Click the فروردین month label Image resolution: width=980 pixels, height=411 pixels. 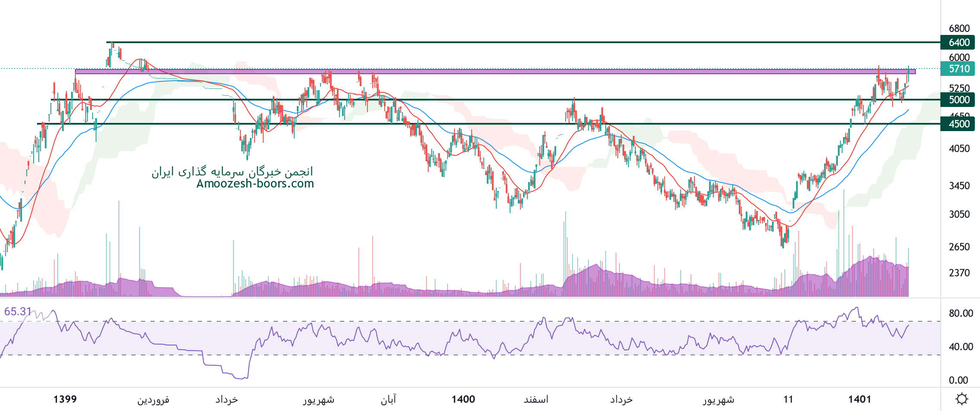[x=153, y=400]
